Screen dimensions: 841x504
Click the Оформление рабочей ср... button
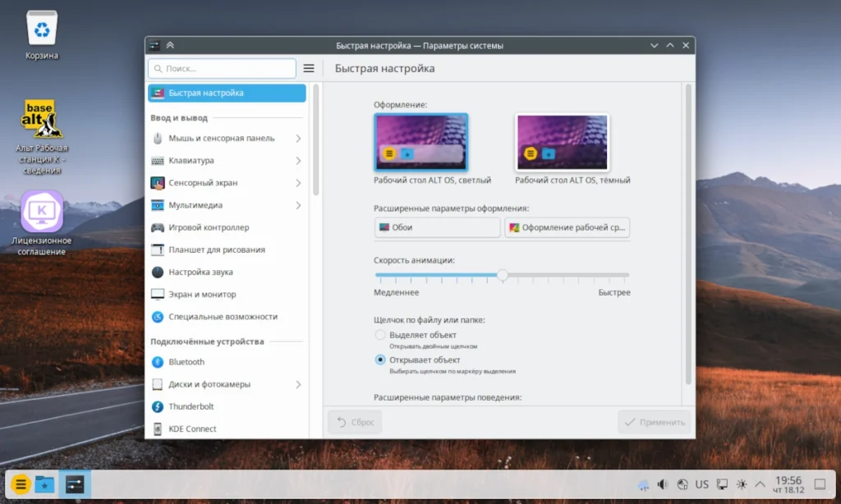coord(567,227)
